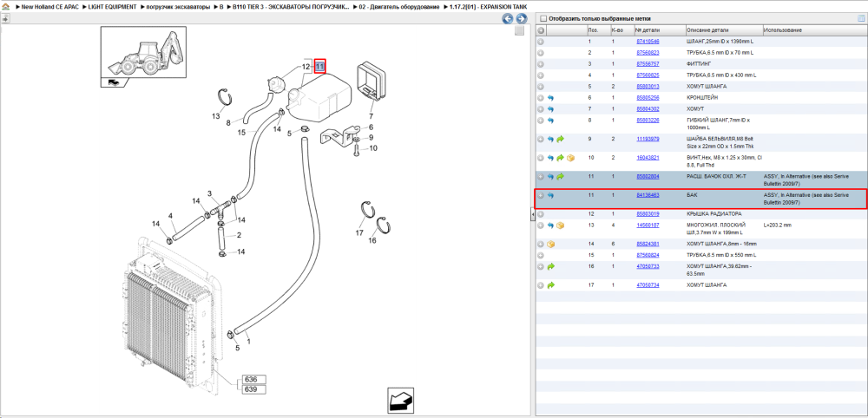Add part 87556757 using its plus icon
The width and height of the screenshot is (868, 418).
pos(541,64)
